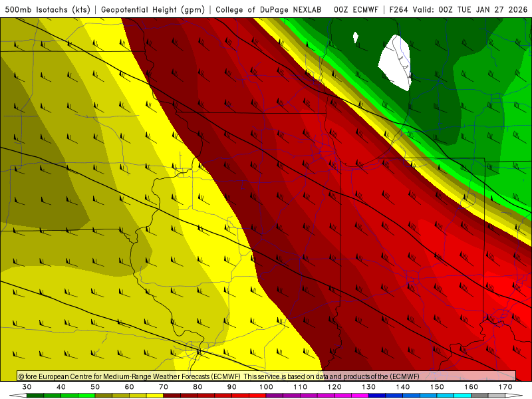Click the '80' label on the color scale
Viewport: 532px width, 399px height.
(x=198, y=387)
